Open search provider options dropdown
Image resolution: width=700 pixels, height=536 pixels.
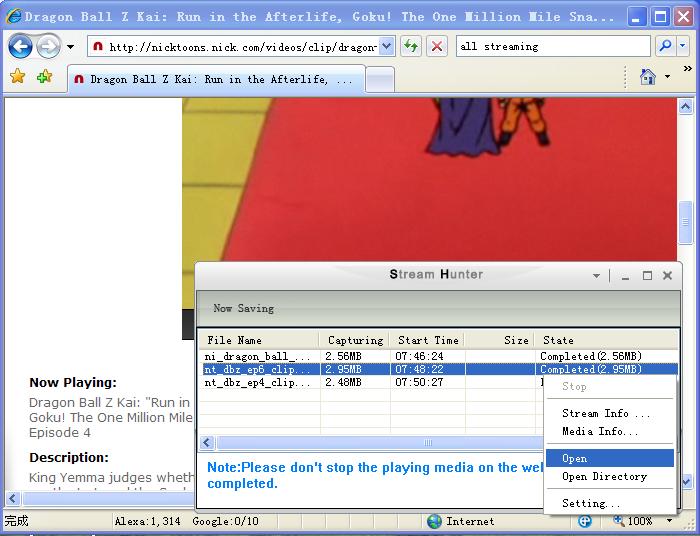pos(683,46)
